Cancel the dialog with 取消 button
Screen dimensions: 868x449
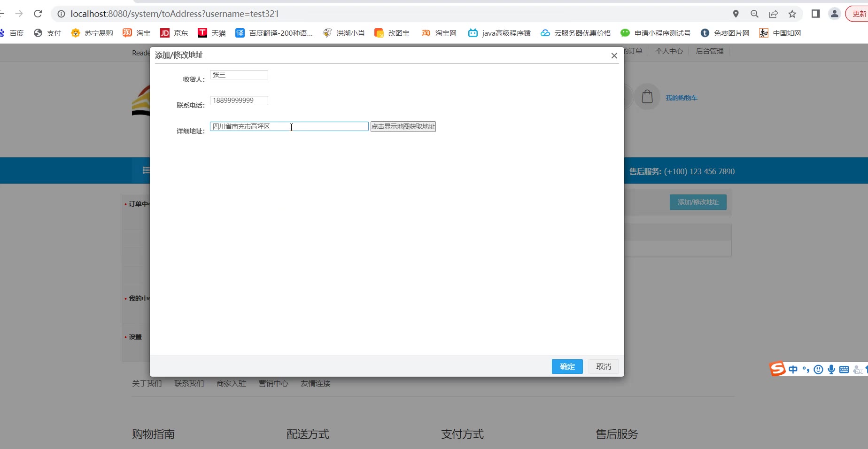click(x=604, y=366)
